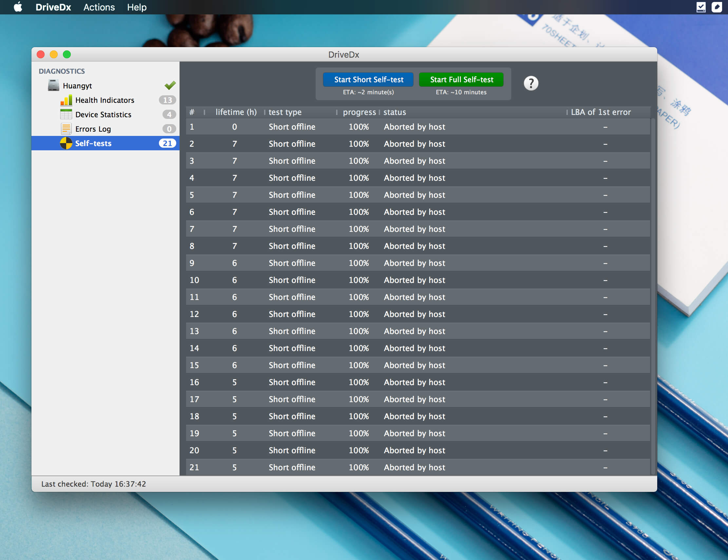This screenshot has height=560, width=728.
Task: Open Errors Log section
Action: (x=105, y=129)
